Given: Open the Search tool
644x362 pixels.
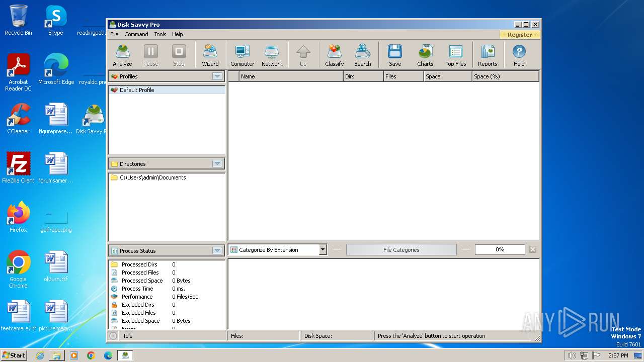Looking at the screenshot, I should (362, 55).
